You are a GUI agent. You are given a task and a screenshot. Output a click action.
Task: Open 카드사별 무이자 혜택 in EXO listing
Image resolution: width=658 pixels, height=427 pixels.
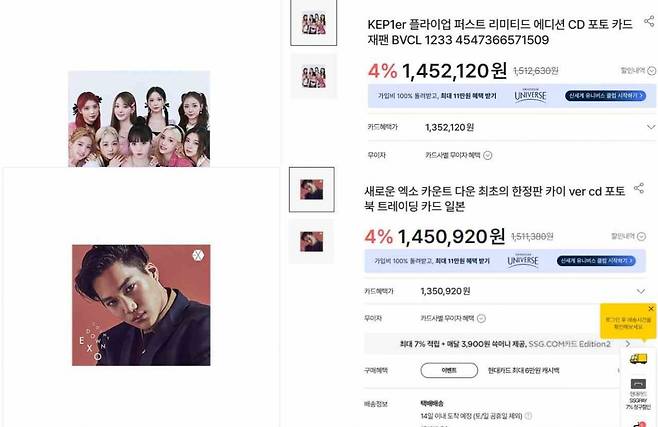pyautogui.click(x=453, y=318)
